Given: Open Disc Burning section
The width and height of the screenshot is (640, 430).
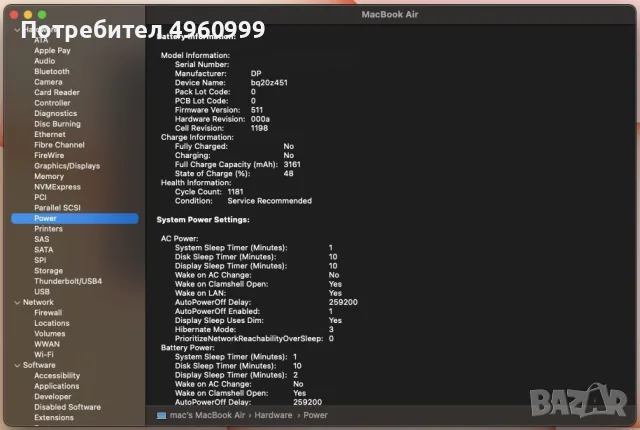Looking at the screenshot, I should (x=57, y=124).
